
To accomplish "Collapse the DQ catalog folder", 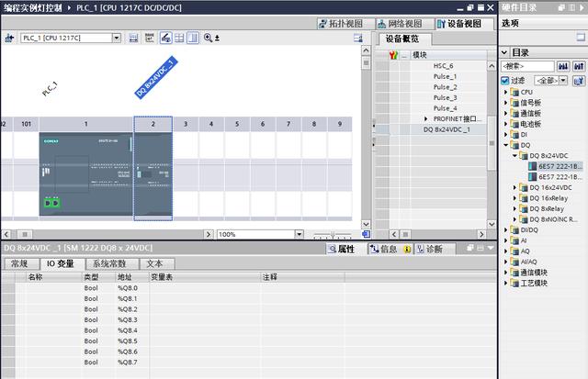I will (x=505, y=145).
